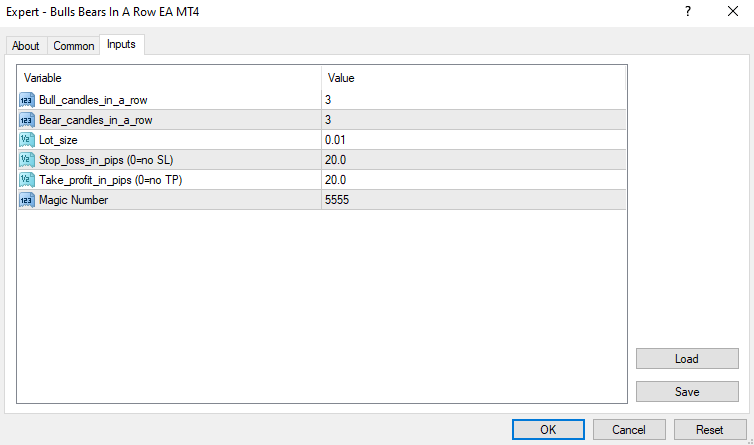754x445 pixels.
Task: Select the Inputs tab
Action: [x=121, y=44]
